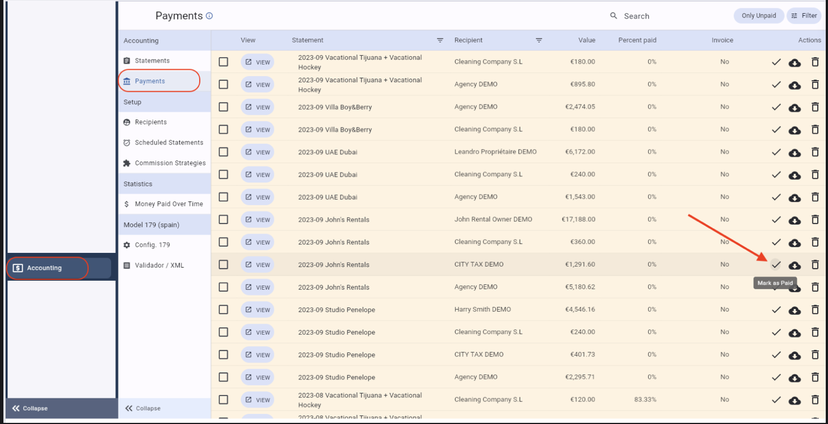Mark the €6,172.00 Leandro Propriétaire payment as paid
The image size is (828, 424).
(775, 152)
